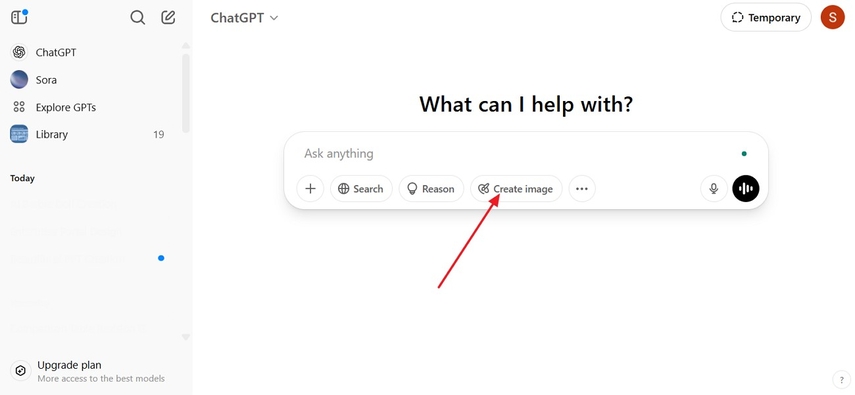Open the search chats magnifier icon
Image resolution: width=855 pixels, height=395 pixels.
pos(137,17)
